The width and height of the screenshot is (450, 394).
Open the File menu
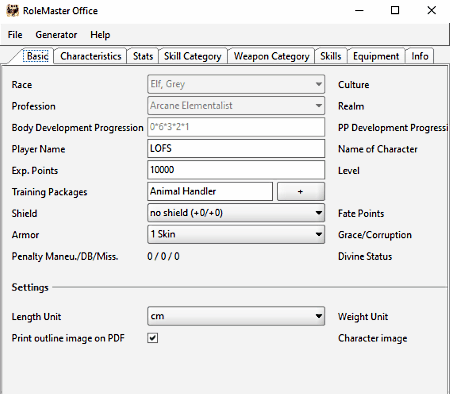15,35
